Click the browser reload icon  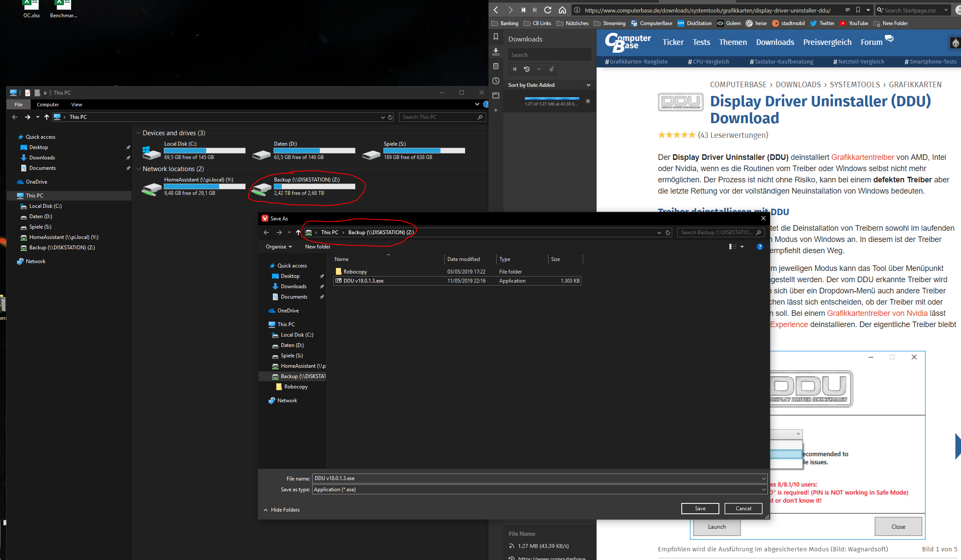[x=548, y=10]
